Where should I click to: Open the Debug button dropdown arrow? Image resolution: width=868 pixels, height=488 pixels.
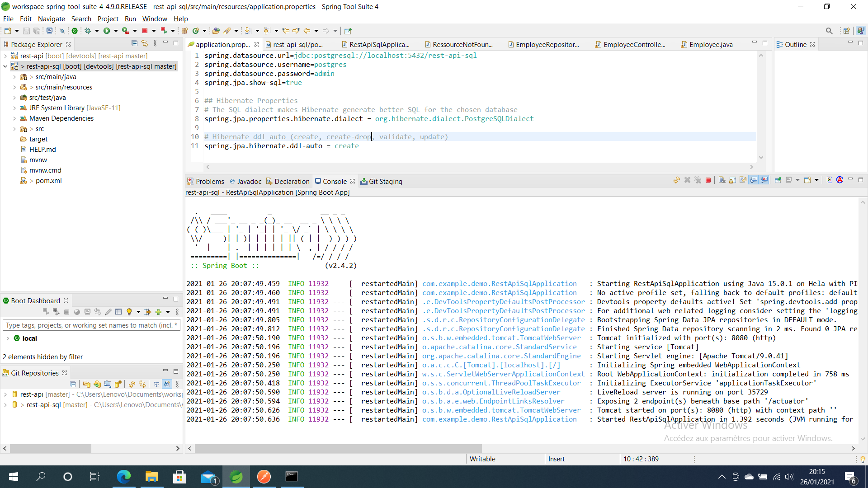[97, 31]
